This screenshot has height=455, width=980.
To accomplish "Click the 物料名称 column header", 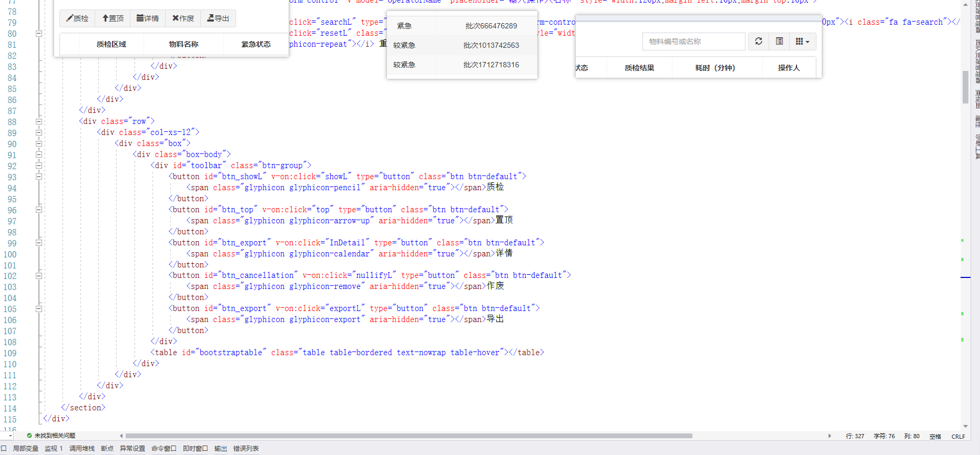I will point(184,44).
